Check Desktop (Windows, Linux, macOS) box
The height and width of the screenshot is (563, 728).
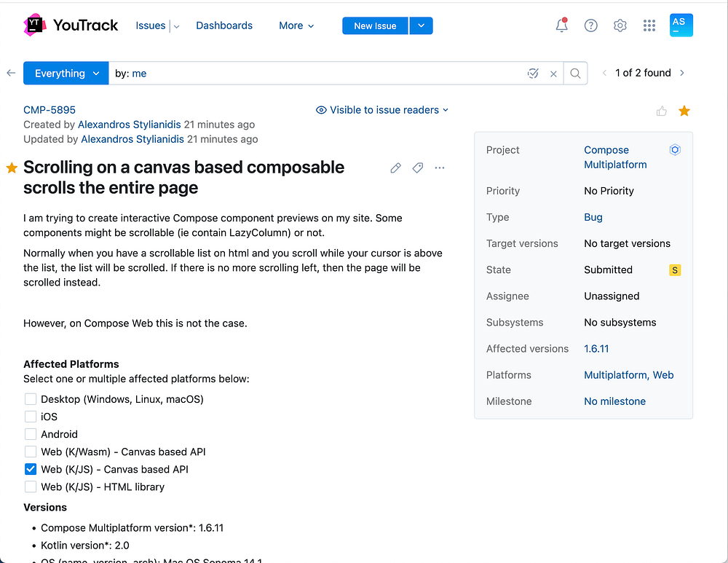(31, 399)
